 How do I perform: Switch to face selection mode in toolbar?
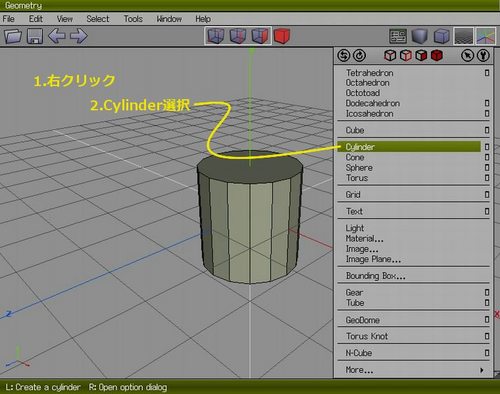tap(260, 36)
